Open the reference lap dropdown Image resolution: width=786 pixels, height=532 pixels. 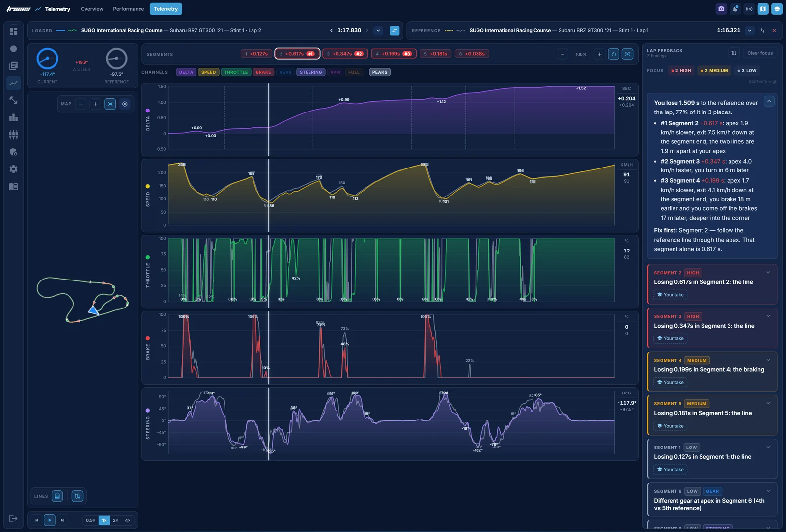tap(750, 30)
